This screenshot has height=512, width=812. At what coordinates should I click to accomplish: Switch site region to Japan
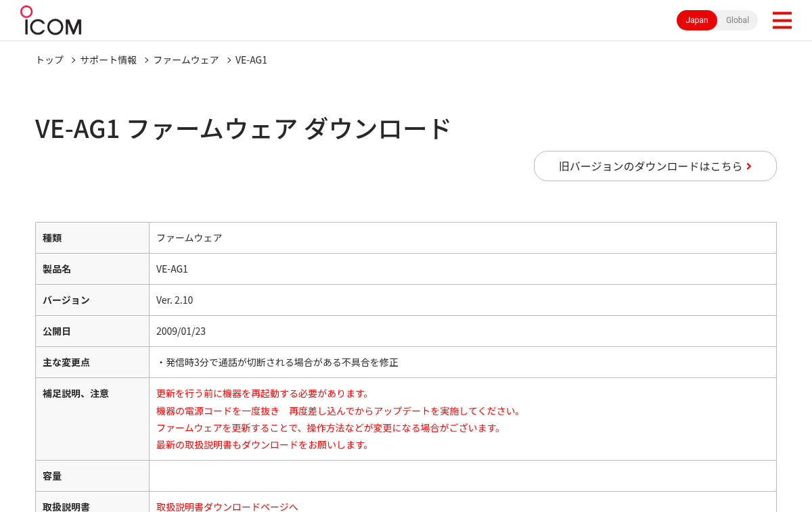pos(697,20)
